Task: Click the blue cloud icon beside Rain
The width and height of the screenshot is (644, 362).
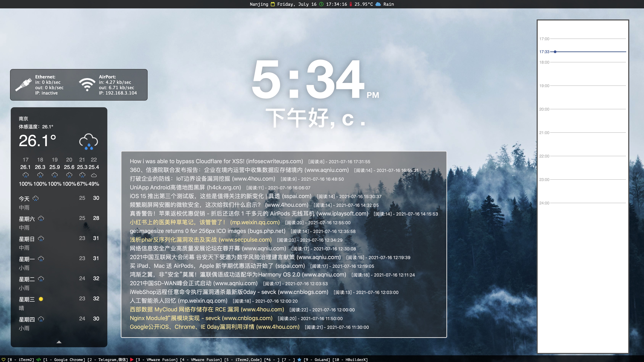Action: point(378,4)
